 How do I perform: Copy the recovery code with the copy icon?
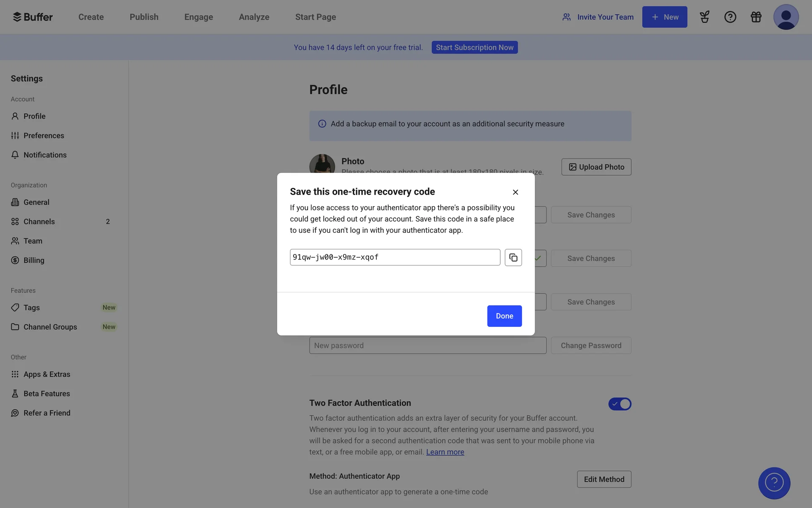point(513,257)
